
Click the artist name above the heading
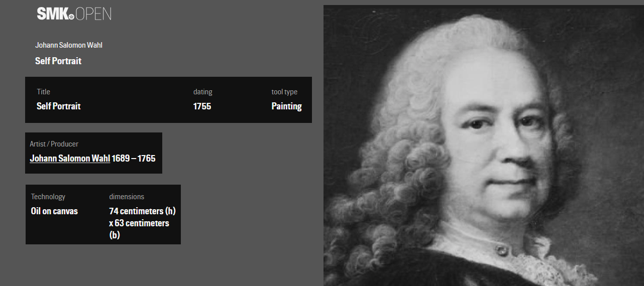coord(69,45)
